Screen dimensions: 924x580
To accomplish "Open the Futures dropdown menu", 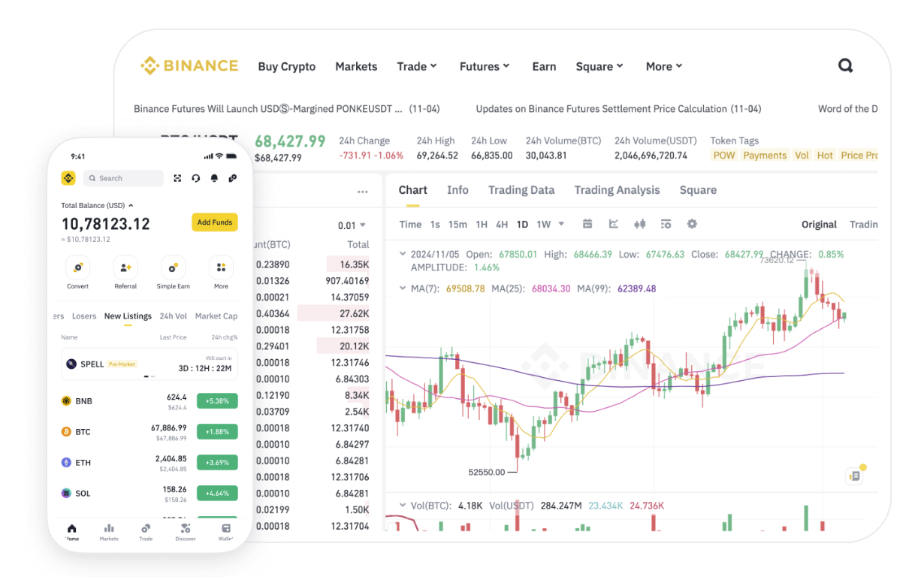I will [x=484, y=66].
